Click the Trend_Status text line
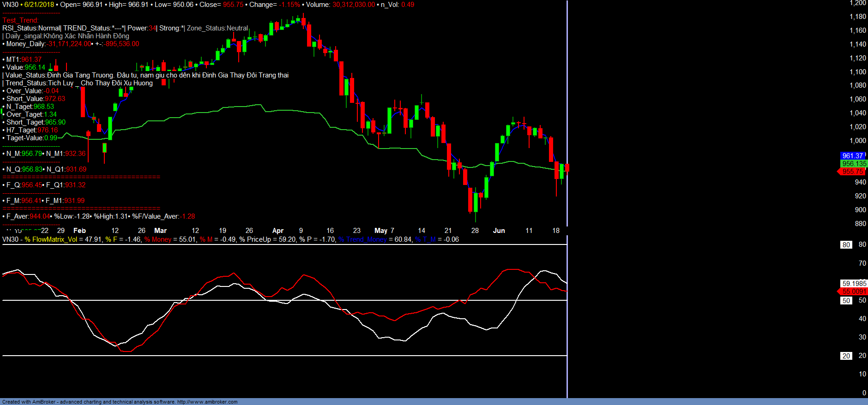868x405 pixels. (x=79, y=83)
